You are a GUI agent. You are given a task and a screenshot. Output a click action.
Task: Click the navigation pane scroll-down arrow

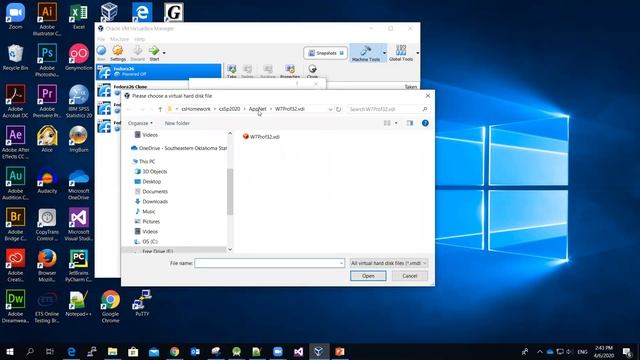230,249
